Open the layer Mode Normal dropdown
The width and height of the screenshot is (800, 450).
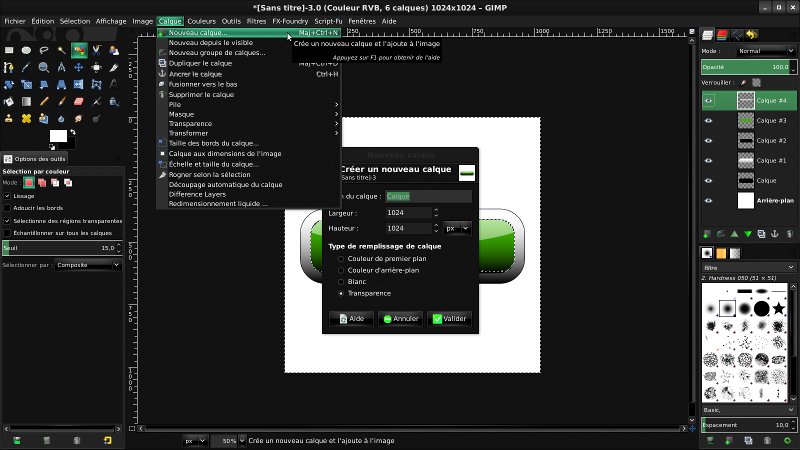point(765,51)
